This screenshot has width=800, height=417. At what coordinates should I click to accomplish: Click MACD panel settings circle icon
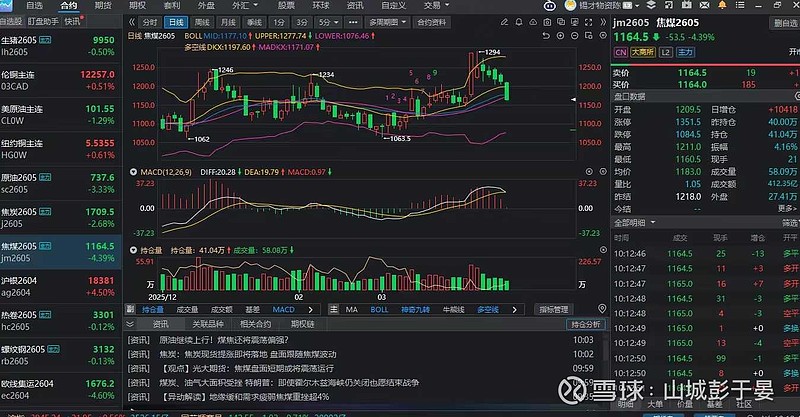tap(603, 172)
